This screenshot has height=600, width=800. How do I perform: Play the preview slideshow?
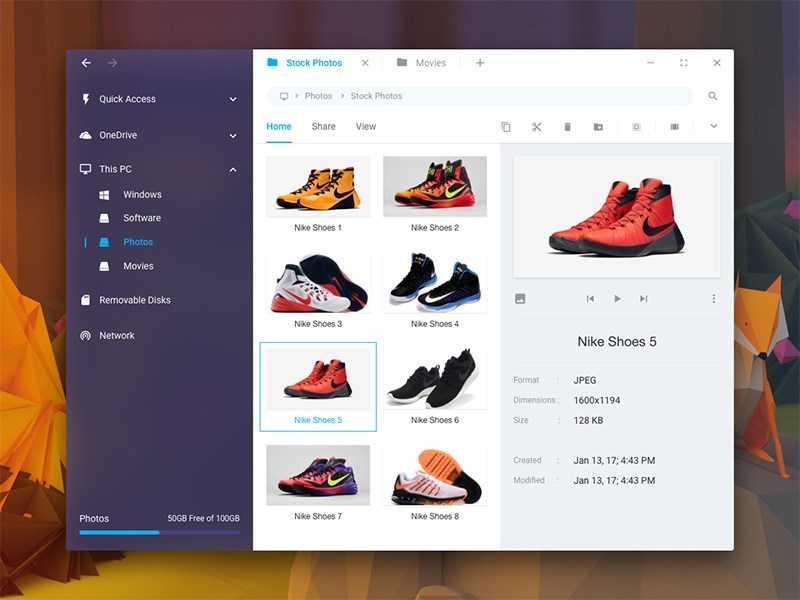point(617,298)
